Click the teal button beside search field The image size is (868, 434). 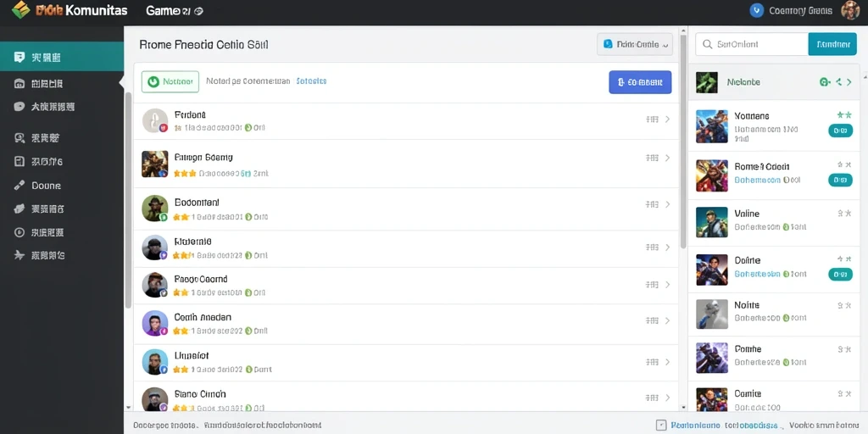pos(832,44)
